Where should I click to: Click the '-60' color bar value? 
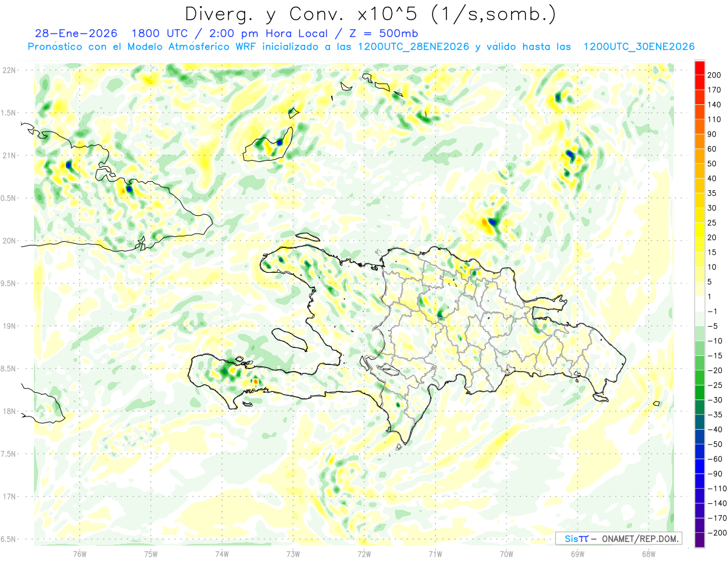tap(715, 460)
